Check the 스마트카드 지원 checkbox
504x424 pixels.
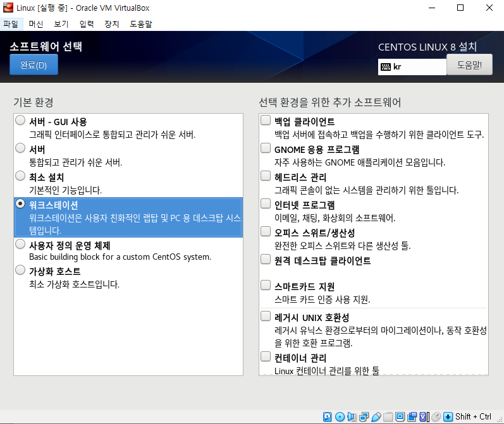pos(266,285)
